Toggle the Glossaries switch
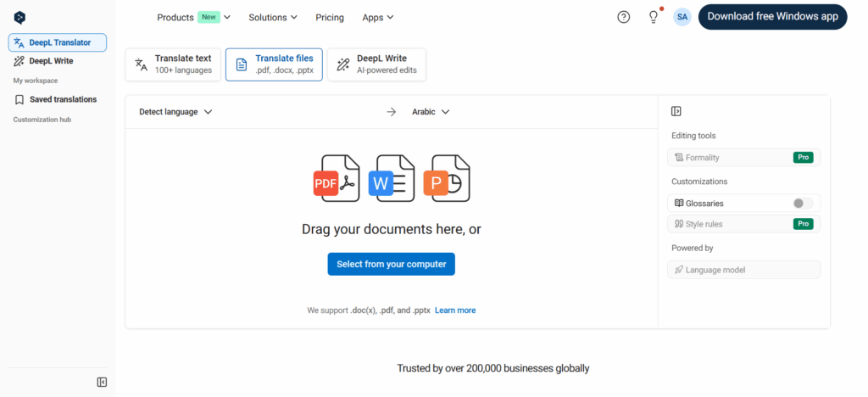 [x=803, y=204]
